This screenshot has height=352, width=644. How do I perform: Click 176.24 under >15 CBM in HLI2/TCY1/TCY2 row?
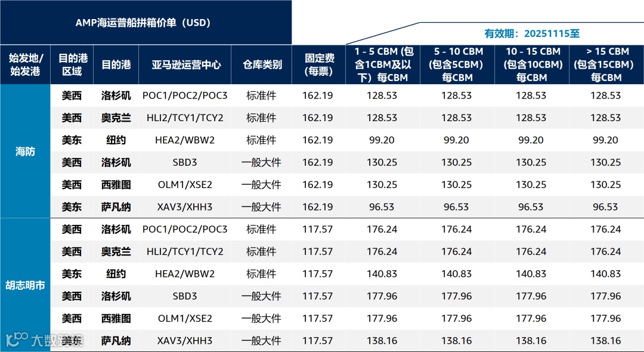[x=605, y=251]
